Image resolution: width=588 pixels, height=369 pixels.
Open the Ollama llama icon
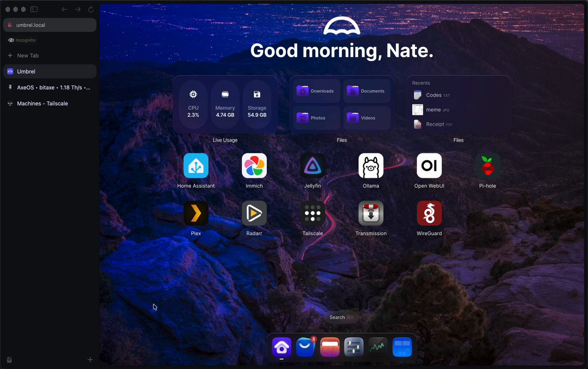coord(371,165)
